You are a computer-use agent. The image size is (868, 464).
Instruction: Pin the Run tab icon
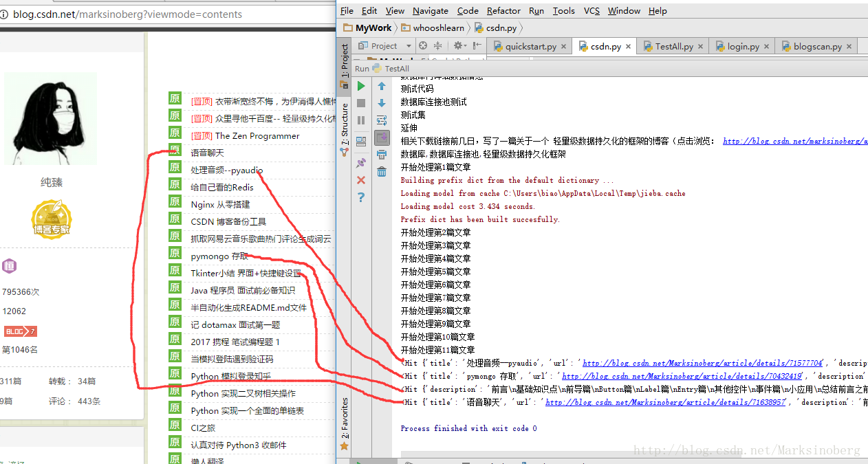click(361, 163)
